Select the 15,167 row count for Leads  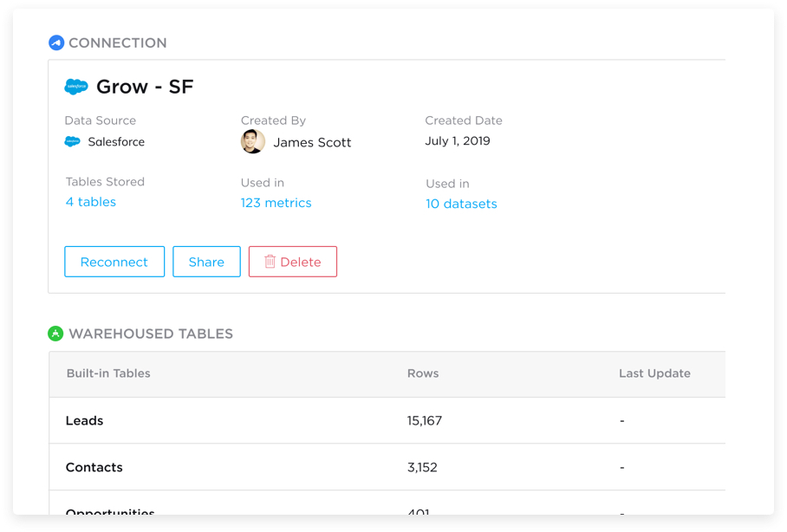425,421
